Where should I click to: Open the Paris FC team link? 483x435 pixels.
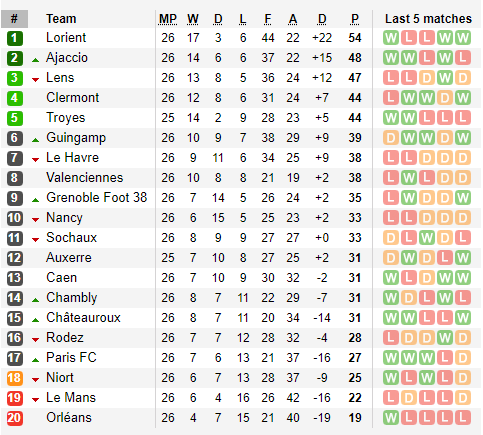[x=71, y=358]
